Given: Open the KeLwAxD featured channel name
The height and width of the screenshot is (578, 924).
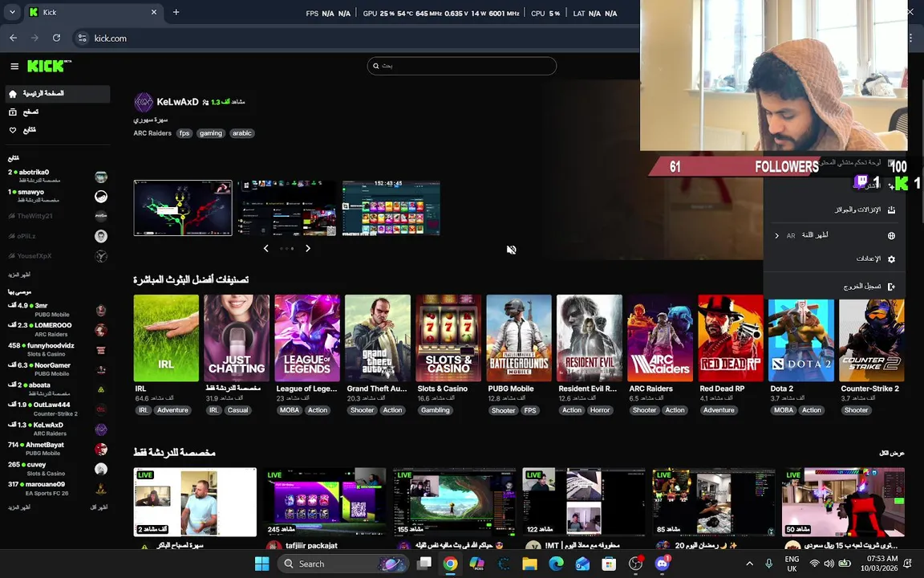Looking at the screenshot, I should click(177, 102).
